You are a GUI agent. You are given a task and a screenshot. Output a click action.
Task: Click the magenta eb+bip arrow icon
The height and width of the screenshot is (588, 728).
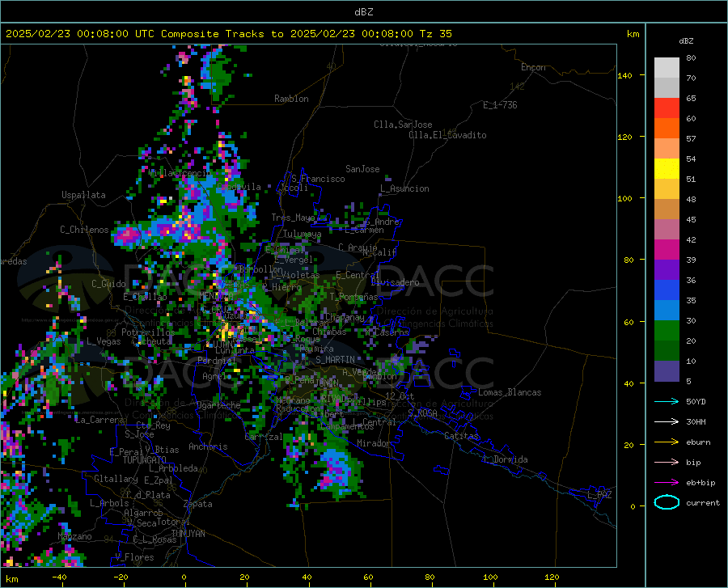[667, 483]
